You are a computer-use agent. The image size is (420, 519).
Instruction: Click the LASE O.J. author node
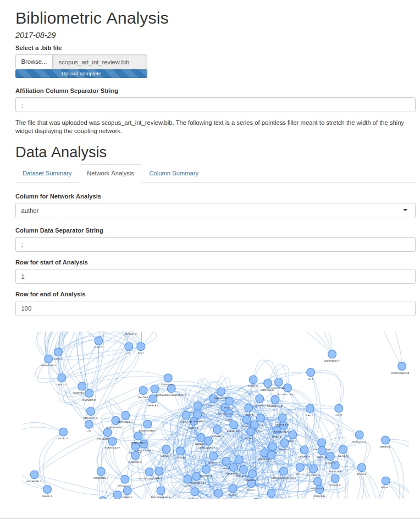(62, 378)
